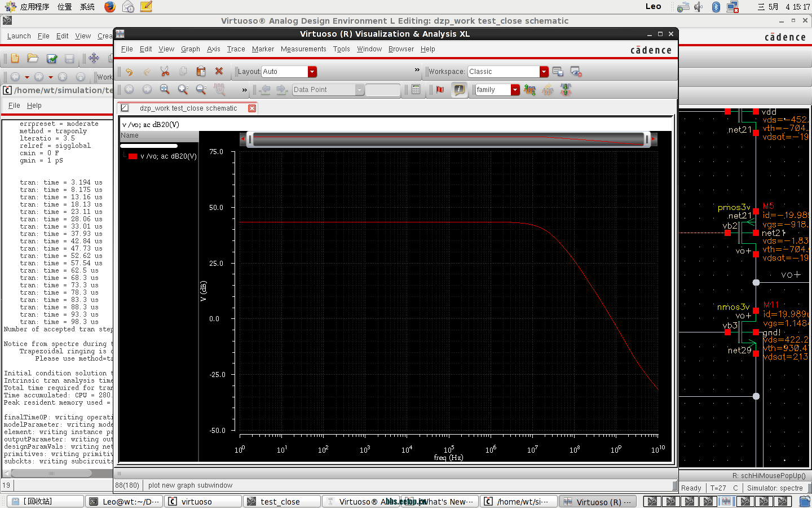Click the red X Delete icon
This screenshot has width=812, height=508.
point(219,71)
